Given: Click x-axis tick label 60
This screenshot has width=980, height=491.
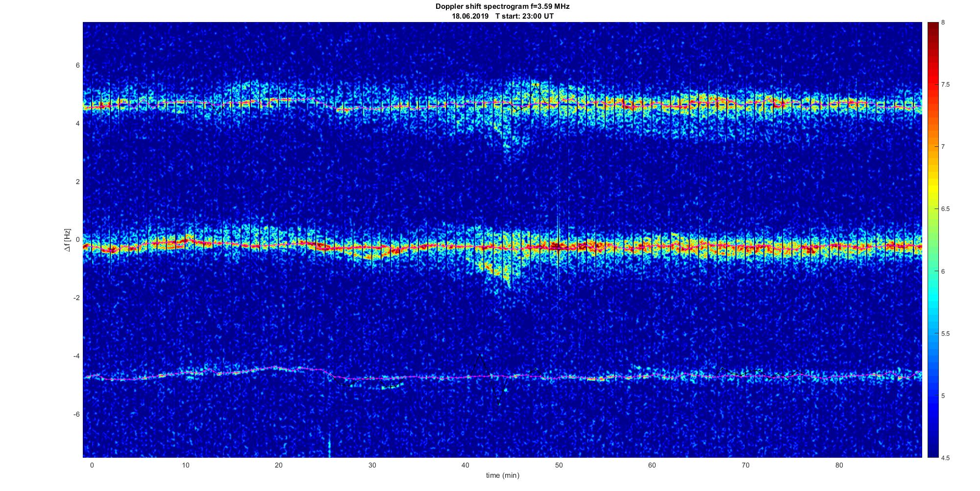Looking at the screenshot, I should (x=652, y=465).
